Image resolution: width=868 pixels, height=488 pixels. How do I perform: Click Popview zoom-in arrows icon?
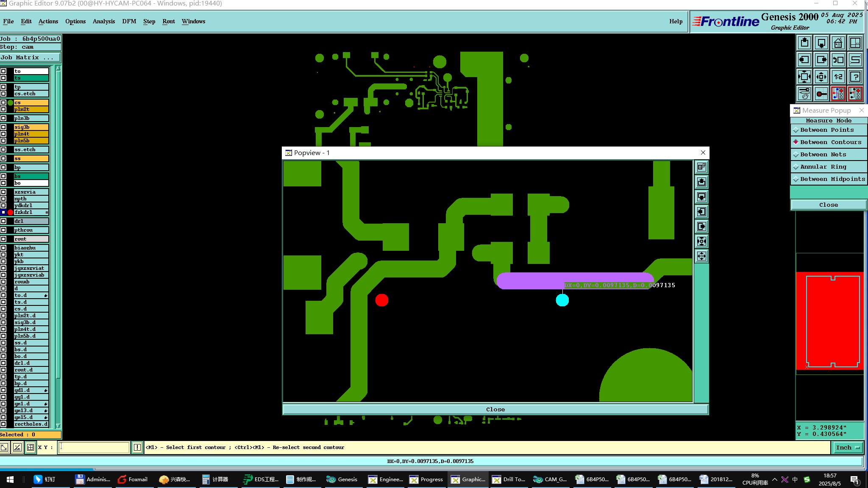(702, 241)
